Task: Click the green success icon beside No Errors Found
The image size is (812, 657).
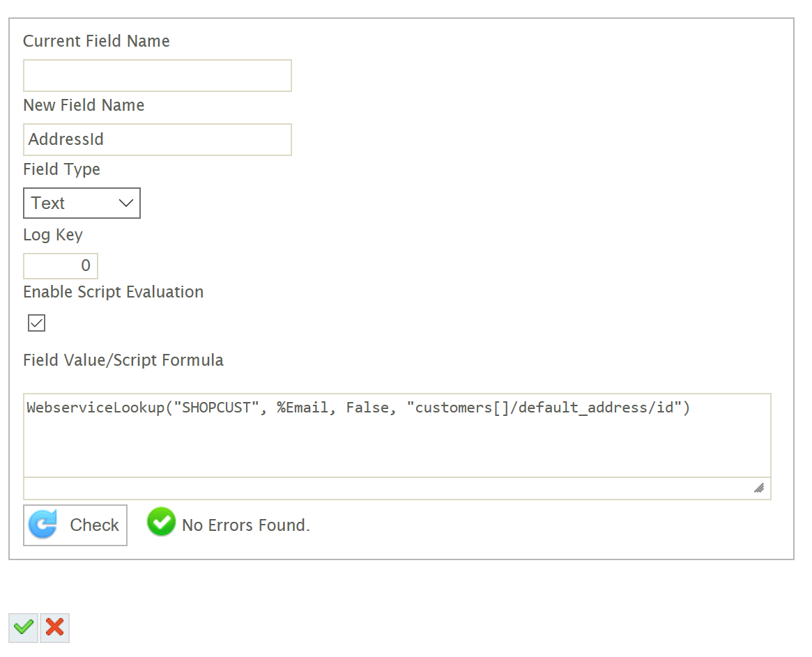Action: pyautogui.click(x=161, y=523)
